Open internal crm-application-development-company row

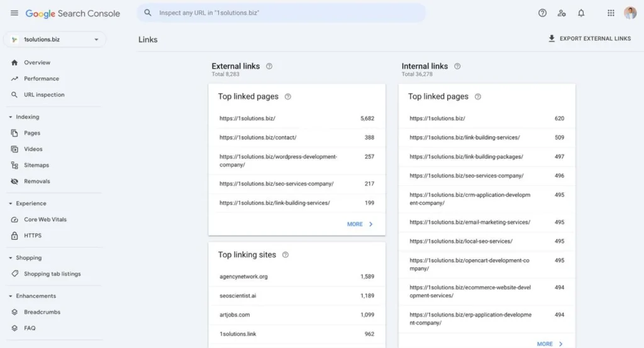click(487, 199)
